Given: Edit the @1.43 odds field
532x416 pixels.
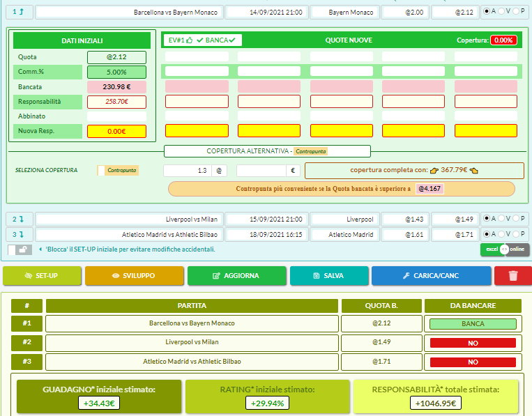Looking at the screenshot, I should (405, 219).
